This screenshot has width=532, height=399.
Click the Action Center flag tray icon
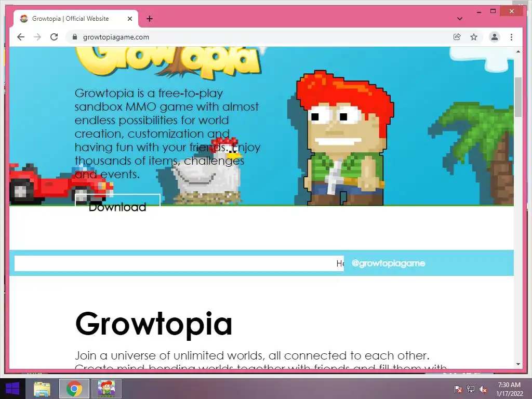pos(458,389)
